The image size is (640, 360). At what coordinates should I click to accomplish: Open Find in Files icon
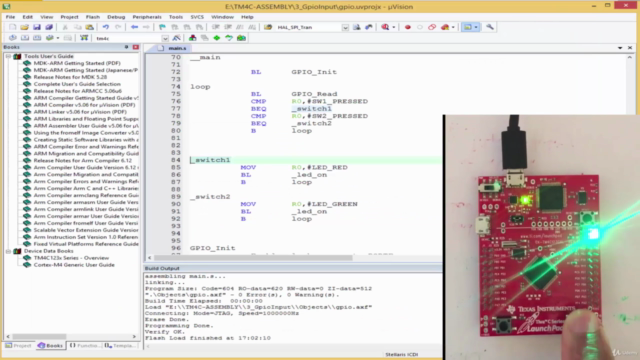[x=268, y=27]
